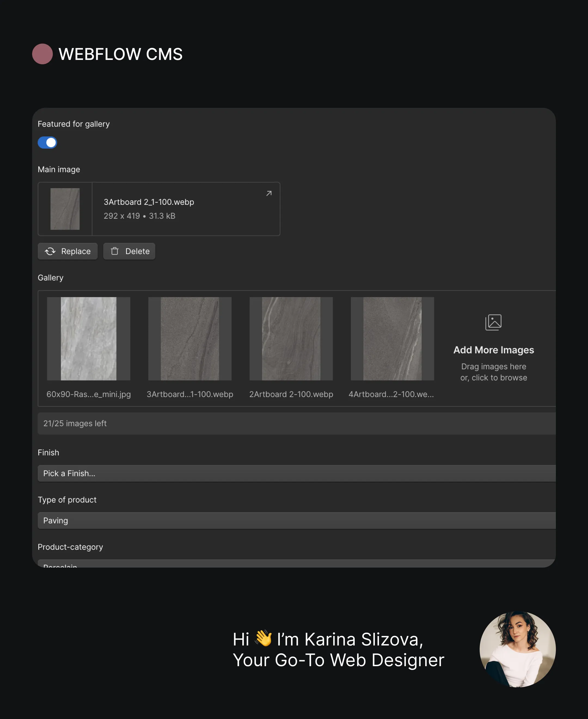The height and width of the screenshot is (719, 588).
Task: Open the Type of product Paving dropdown
Action: point(296,521)
